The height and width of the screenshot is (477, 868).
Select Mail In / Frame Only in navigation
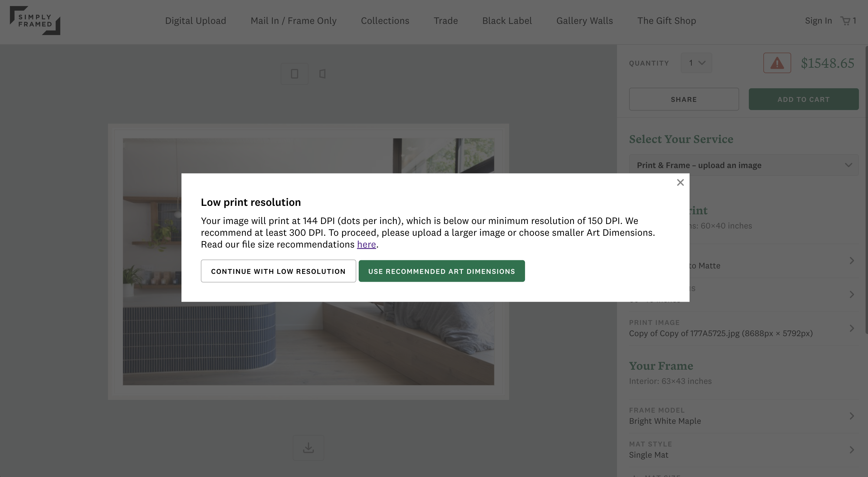[x=293, y=21]
